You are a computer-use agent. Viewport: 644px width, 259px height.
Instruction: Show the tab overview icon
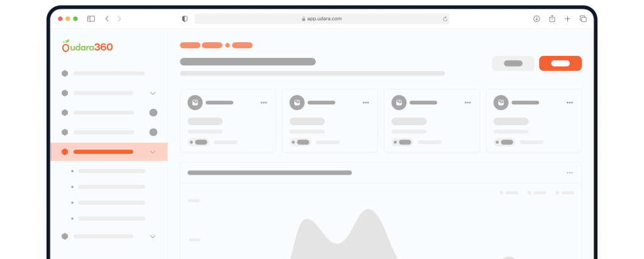pyautogui.click(x=583, y=19)
